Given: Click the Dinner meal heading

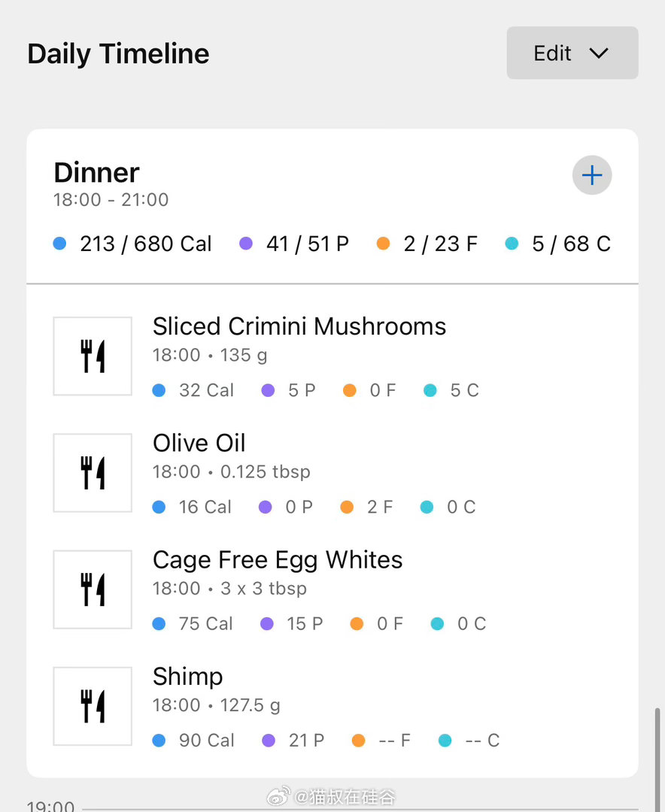Looking at the screenshot, I should pyautogui.click(x=96, y=173).
